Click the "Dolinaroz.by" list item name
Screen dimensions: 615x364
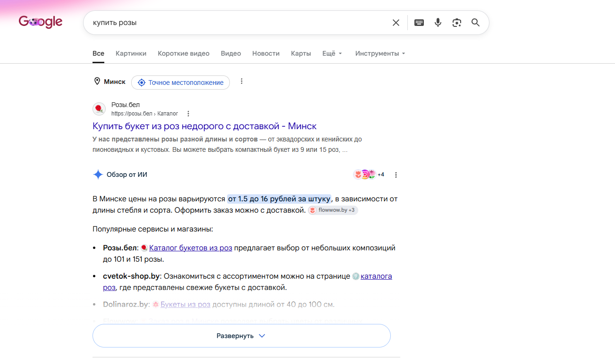(126, 305)
